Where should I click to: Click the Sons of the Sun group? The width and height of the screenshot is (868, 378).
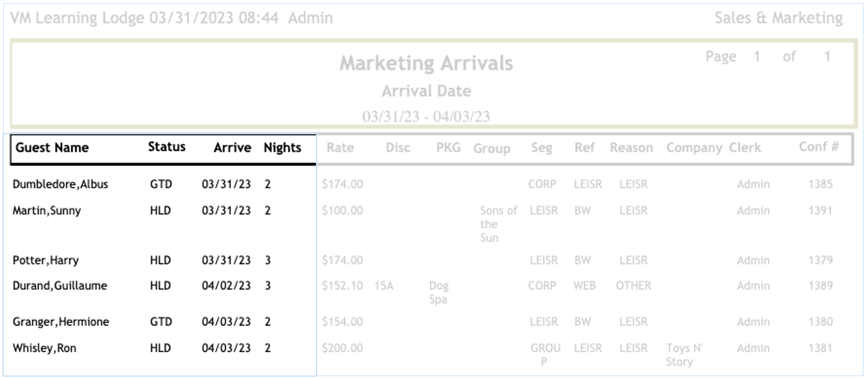pyautogui.click(x=498, y=224)
